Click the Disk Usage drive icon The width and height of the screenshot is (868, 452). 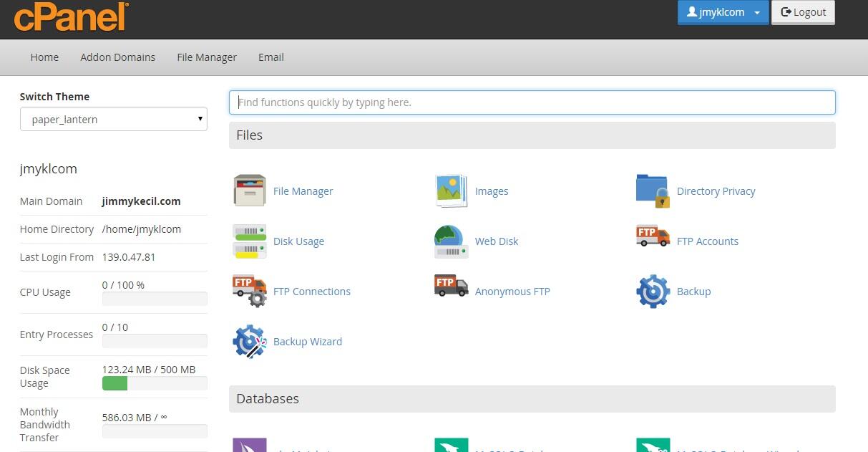(x=250, y=241)
